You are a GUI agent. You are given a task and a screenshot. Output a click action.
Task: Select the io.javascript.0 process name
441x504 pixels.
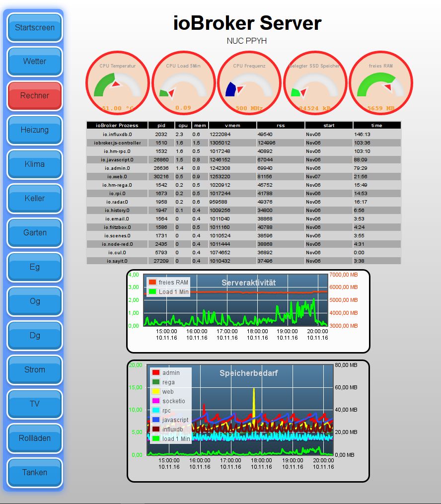(117, 160)
